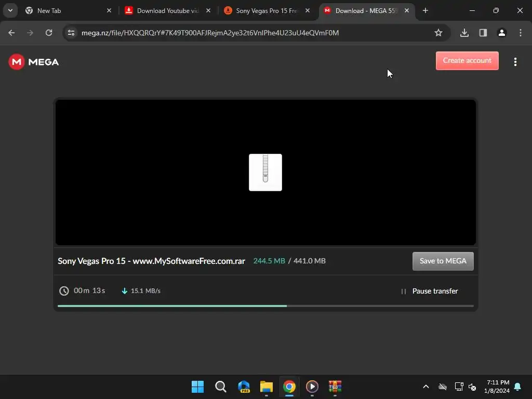The image size is (532, 399).
Task: Go forward to next page
Action: (x=30, y=33)
